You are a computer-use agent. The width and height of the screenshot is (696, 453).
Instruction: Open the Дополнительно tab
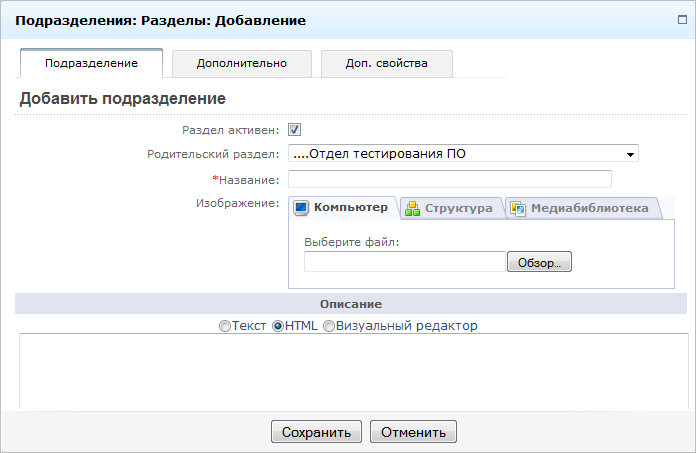[242, 63]
